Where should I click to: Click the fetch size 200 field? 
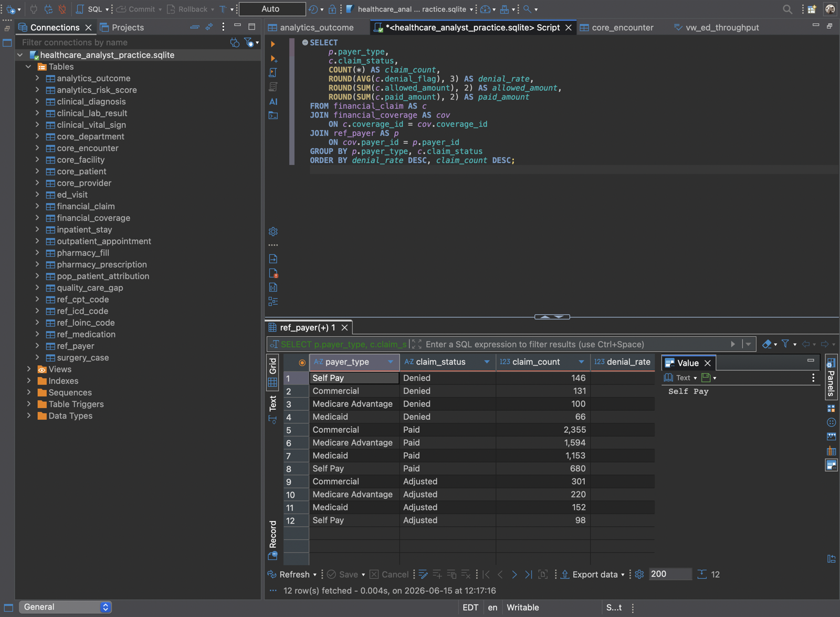670,574
